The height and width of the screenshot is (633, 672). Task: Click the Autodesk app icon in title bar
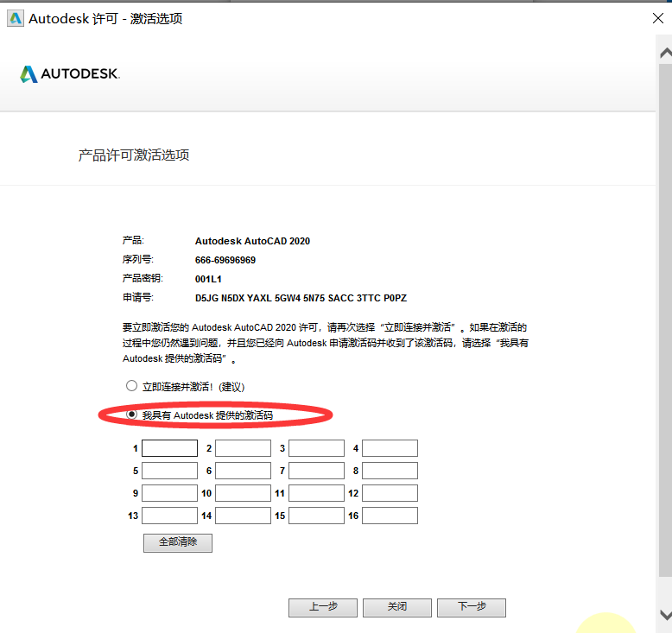(16, 18)
